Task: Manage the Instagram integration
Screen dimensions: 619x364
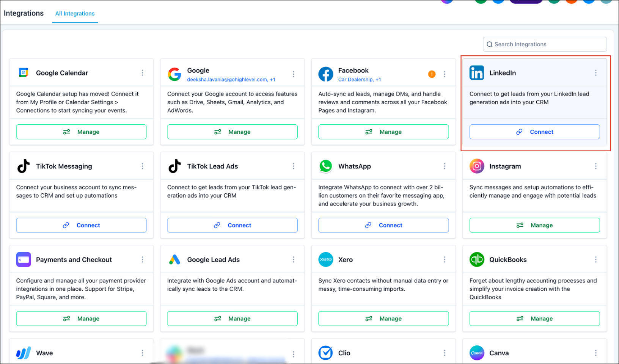Action: (534, 225)
